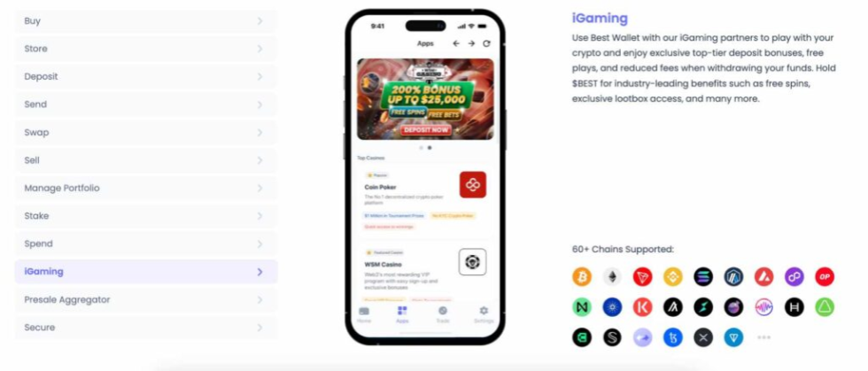Viewport: 868px width, 371px height.
Task: Expand the Swap row chevron
Action: (x=260, y=133)
